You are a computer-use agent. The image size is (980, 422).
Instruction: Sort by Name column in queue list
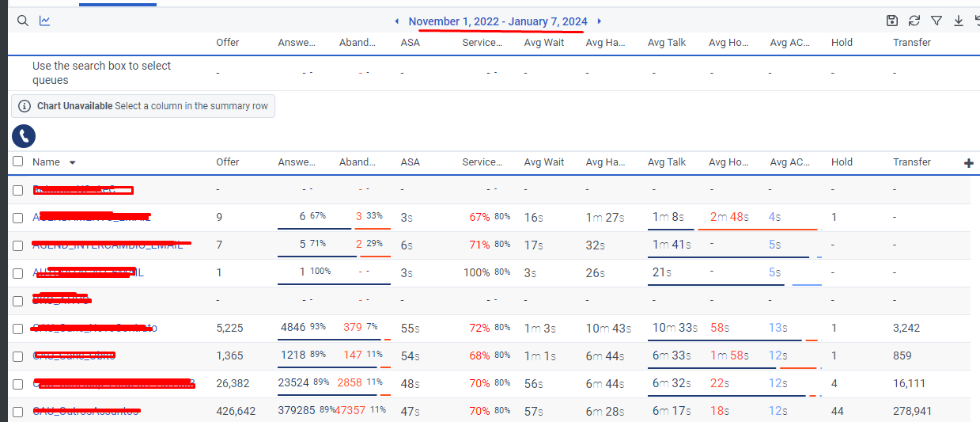click(x=46, y=162)
